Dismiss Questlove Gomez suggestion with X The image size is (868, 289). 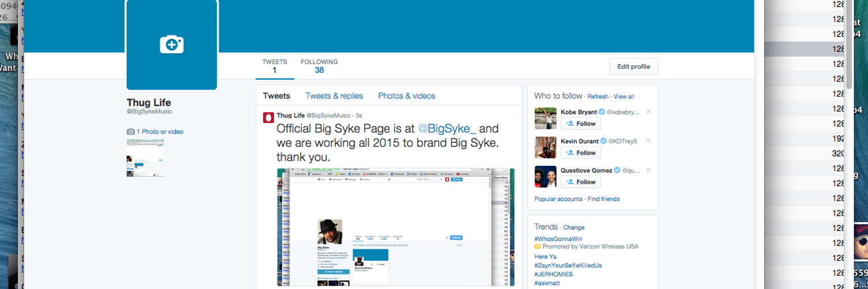(x=648, y=169)
